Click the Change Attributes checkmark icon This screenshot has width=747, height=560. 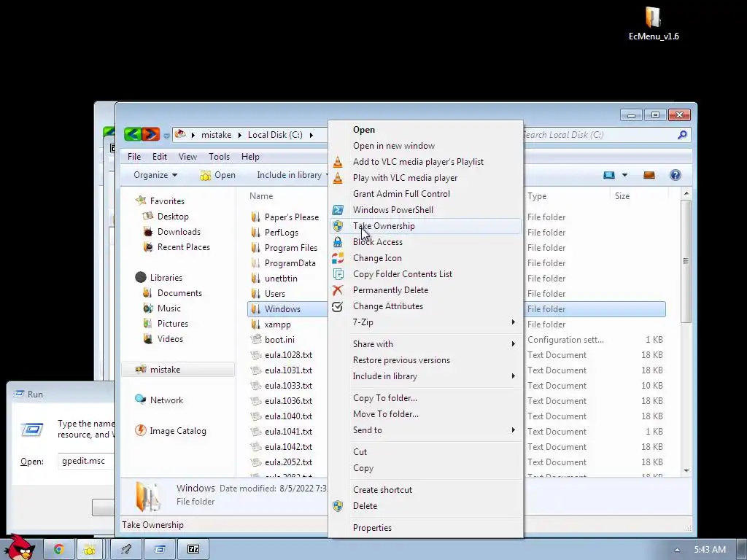(337, 306)
